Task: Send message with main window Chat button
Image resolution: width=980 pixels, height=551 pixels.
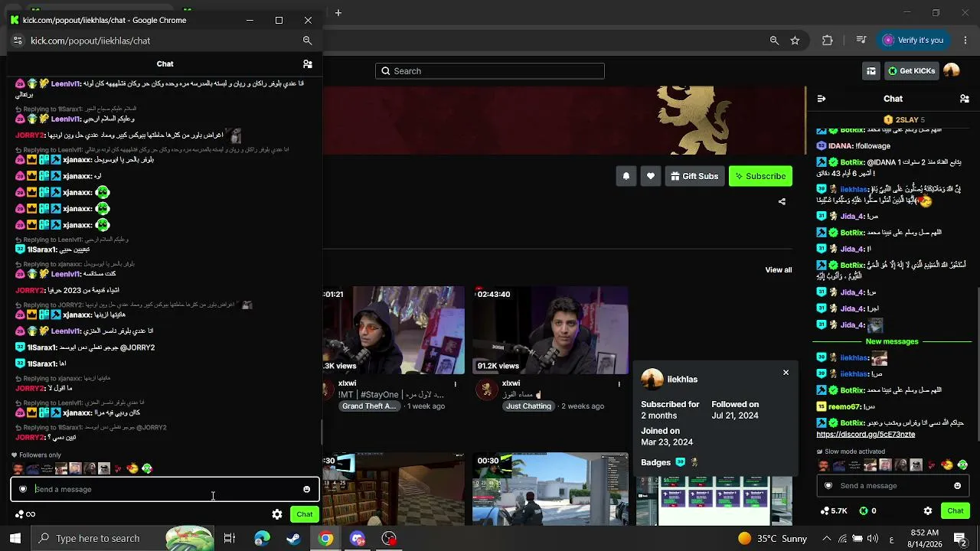Action: (x=955, y=511)
